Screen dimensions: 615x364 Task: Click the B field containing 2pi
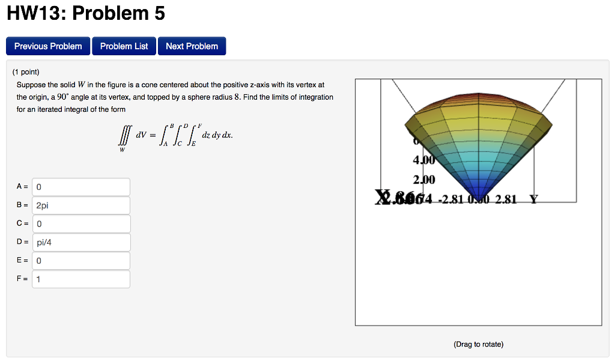pyautogui.click(x=80, y=205)
